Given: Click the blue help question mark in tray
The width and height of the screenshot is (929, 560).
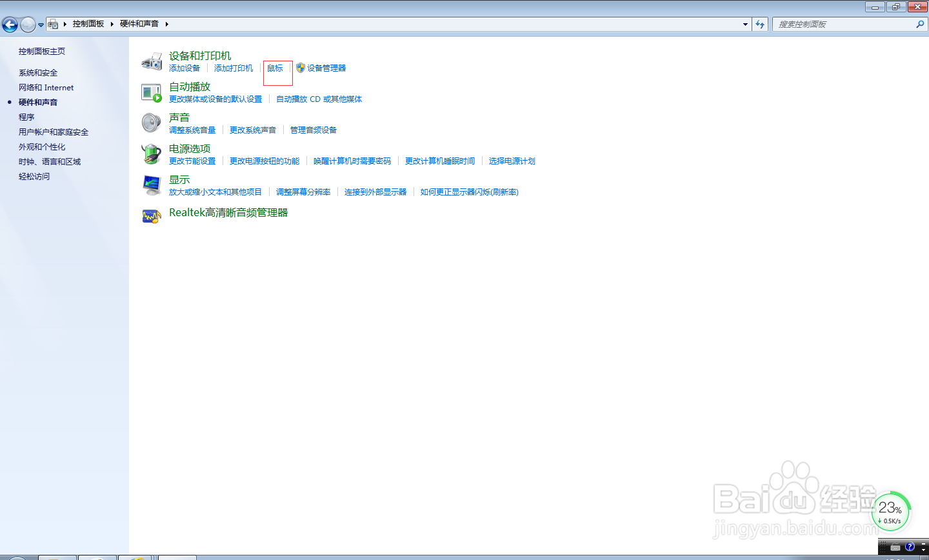Looking at the screenshot, I should tap(910, 548).
